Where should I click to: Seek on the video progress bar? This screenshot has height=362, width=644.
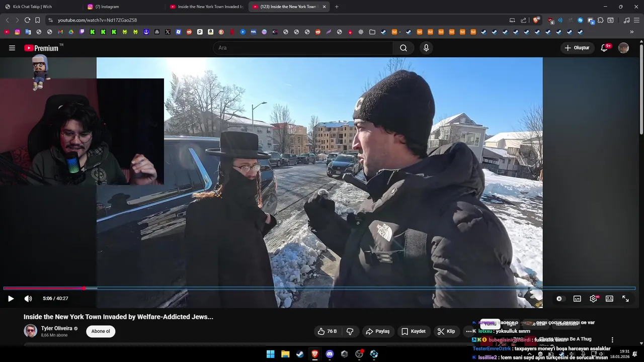[319, 288]
